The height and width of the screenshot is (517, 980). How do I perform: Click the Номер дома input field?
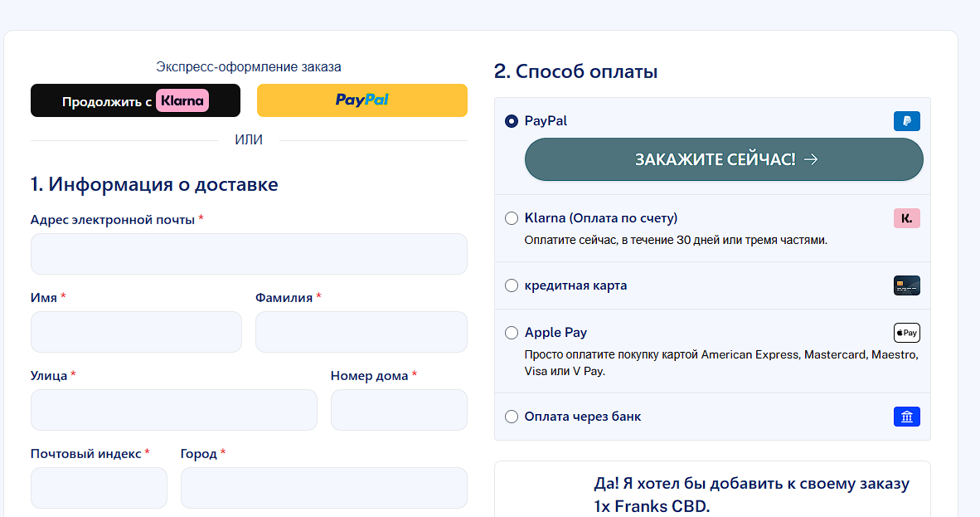399,410
